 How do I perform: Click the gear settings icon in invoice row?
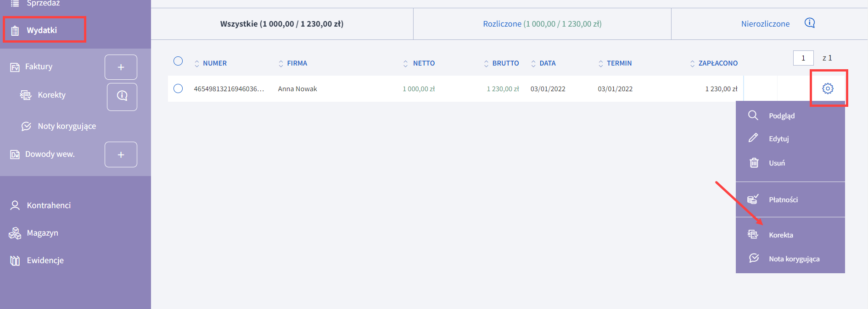(828, 88)
